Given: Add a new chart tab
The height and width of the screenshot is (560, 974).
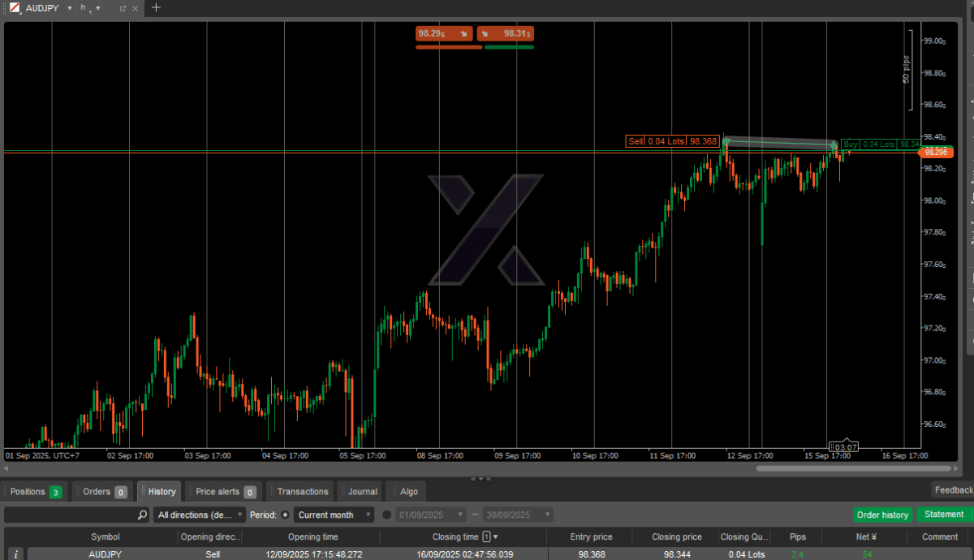Looking at the screenshot, I should tap(157, 8).
